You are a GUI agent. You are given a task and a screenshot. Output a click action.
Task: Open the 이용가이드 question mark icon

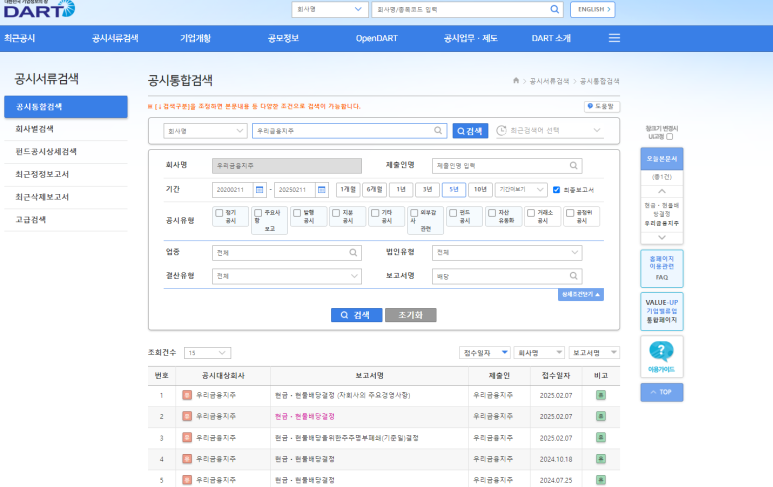(x=661, y=351)
